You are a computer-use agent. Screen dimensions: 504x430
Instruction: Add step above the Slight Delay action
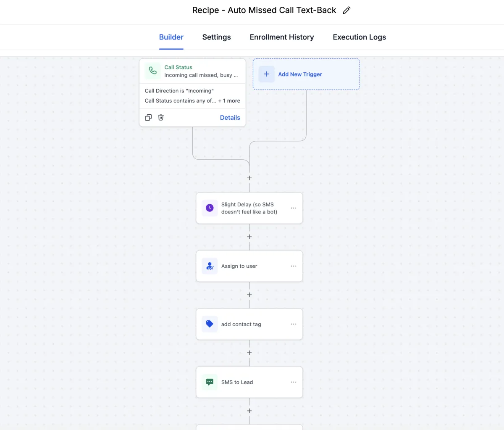coord(249,178)
